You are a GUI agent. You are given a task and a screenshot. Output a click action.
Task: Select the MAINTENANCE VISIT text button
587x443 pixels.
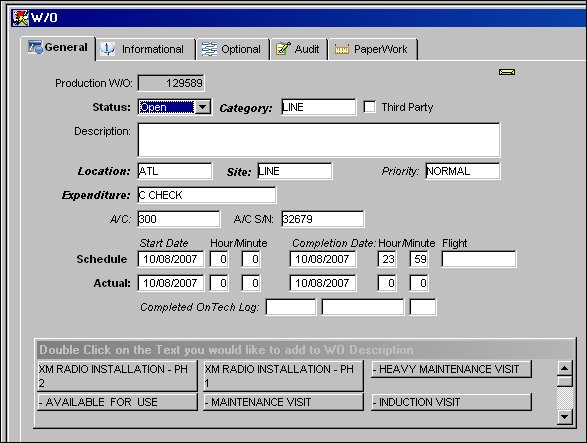(283, 402)
